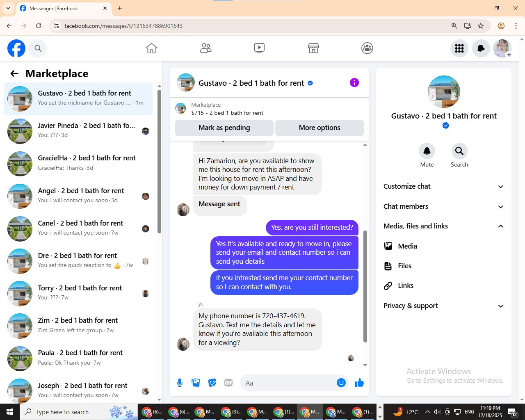Click the browser back arrow

coord(9,26)
